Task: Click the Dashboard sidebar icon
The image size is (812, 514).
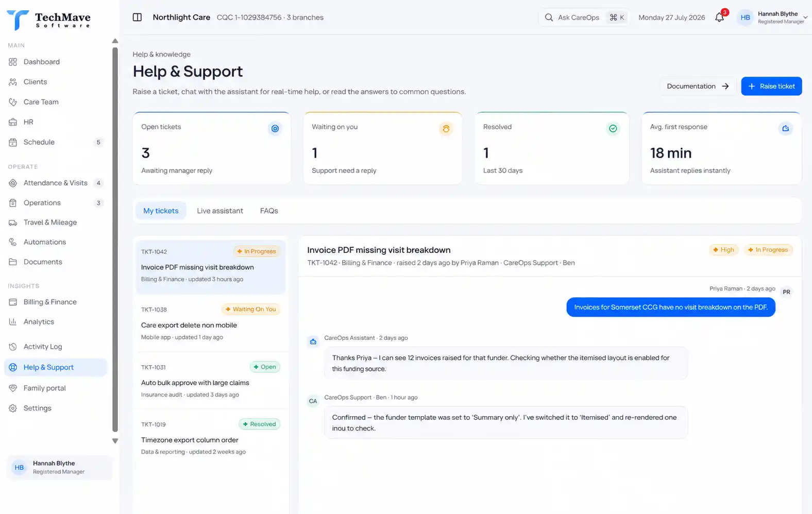Action: pos(13,62)
